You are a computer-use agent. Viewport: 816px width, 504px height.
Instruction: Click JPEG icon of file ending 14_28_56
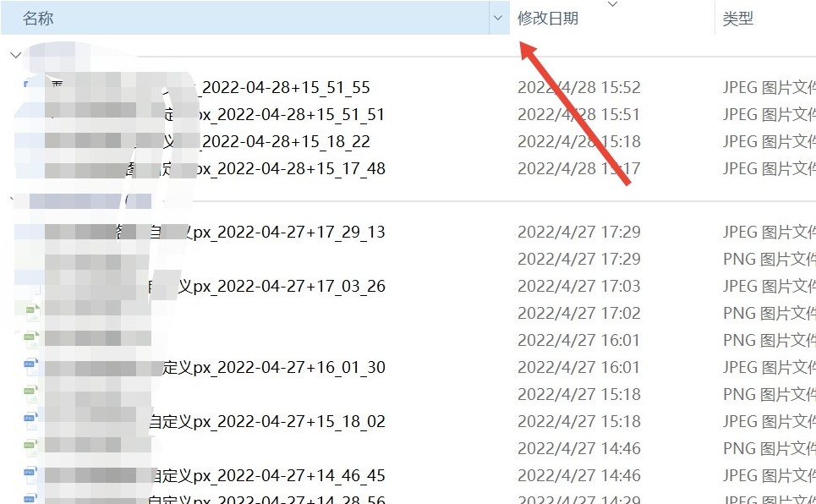30,499
